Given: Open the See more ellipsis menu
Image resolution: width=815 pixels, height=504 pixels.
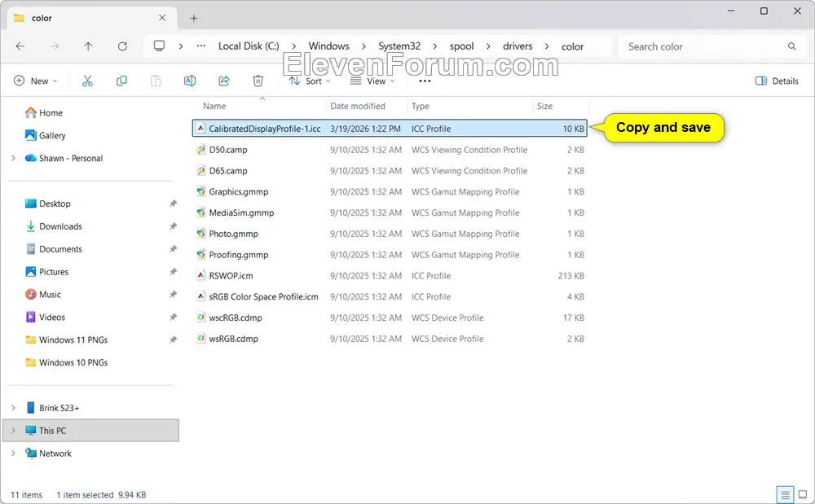Looking at the screenshot, I should click(425, 81).
